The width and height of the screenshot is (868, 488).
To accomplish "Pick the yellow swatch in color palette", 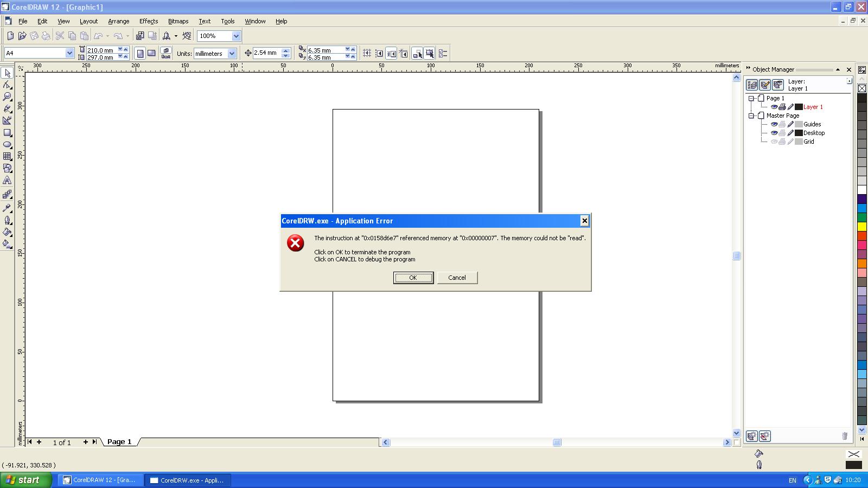I will pos(862,227).
